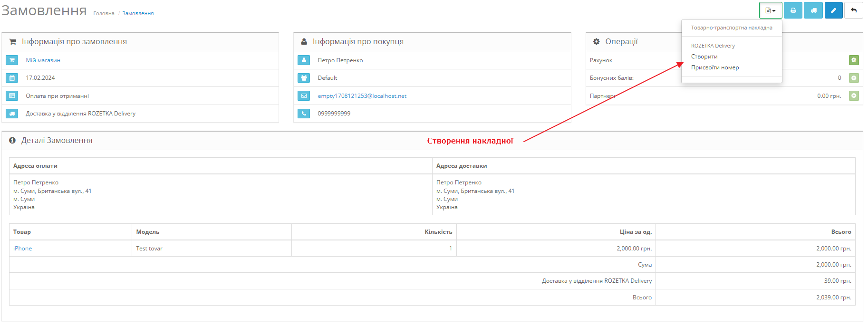Add bonus points with the green plus icon
This screenshot has height=326, width=868.
[x=854, y=78]
